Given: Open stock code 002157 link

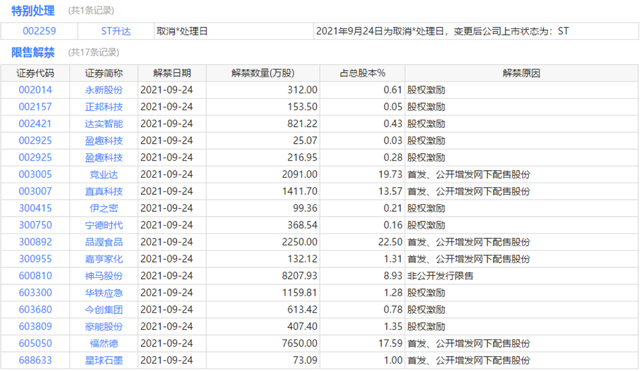Looking at the screenshot, I should pos(35,107).
